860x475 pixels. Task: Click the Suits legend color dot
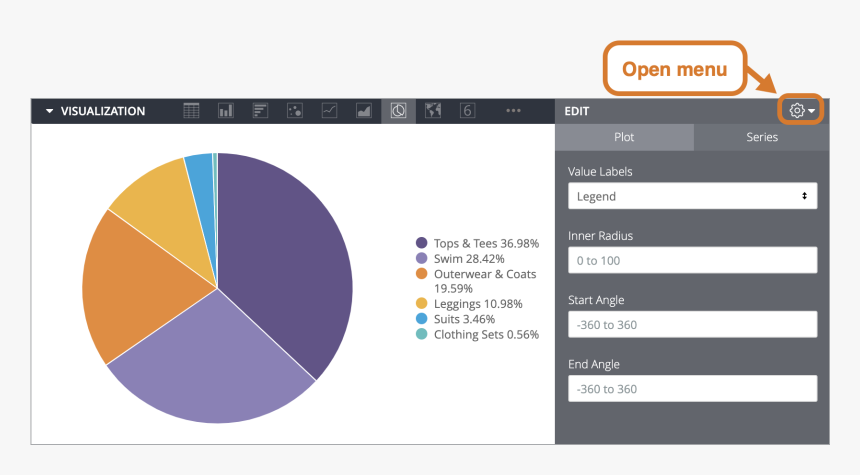coord(421,318)
